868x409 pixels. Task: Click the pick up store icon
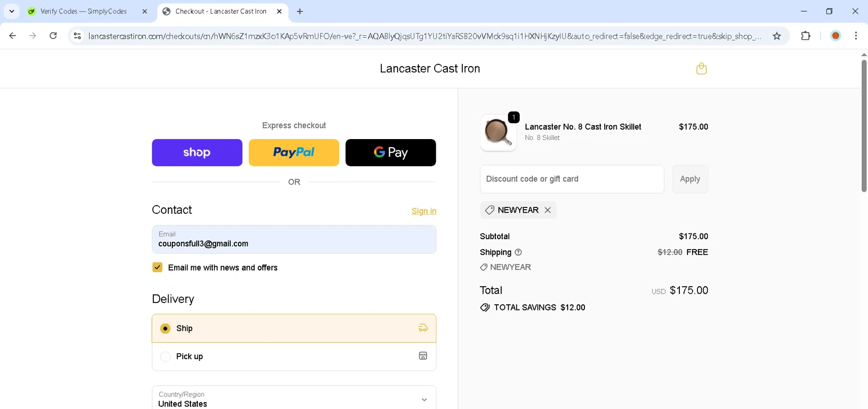tap(423, 356)
